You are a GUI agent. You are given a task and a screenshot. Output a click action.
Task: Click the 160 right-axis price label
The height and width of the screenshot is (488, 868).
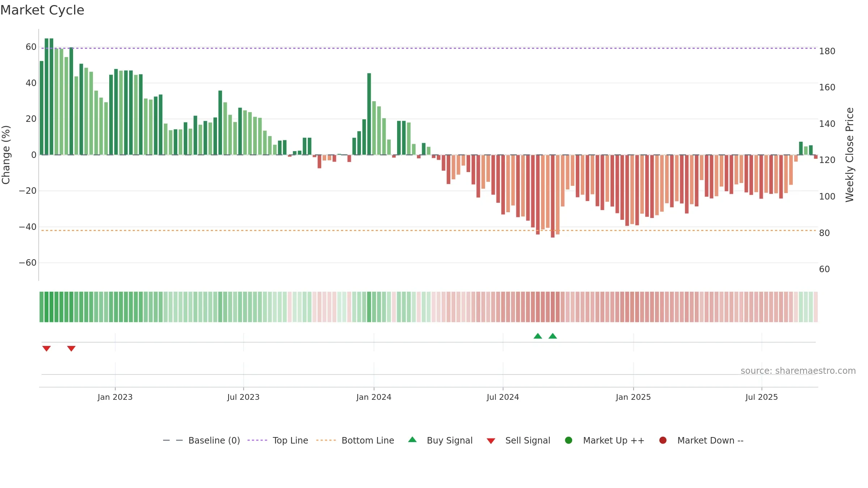pyautogui.click(x=827, y=87)
